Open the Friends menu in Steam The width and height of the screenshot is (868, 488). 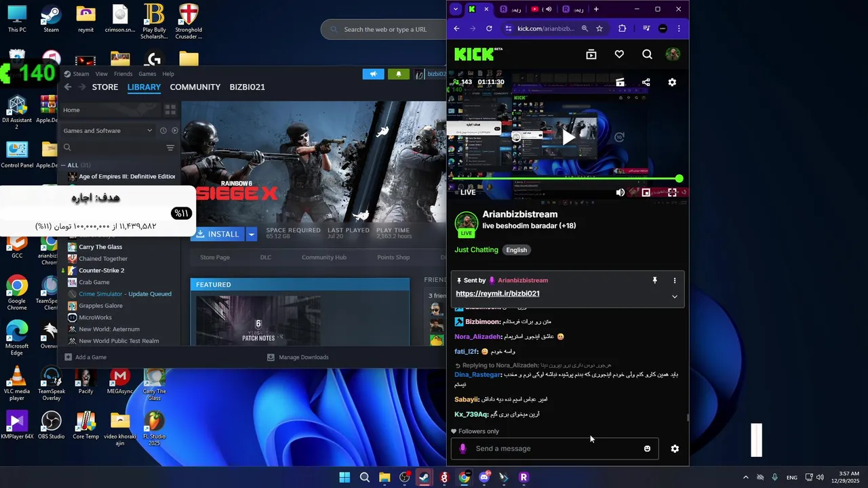click(123, 74)
